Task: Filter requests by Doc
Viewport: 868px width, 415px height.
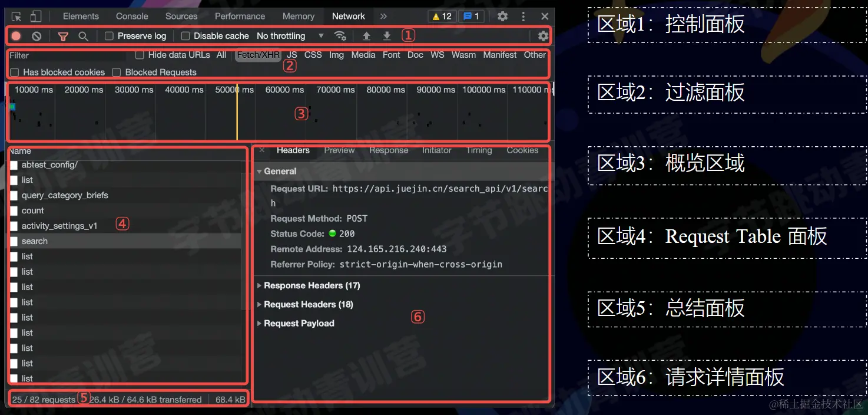Action: point(415,55)
